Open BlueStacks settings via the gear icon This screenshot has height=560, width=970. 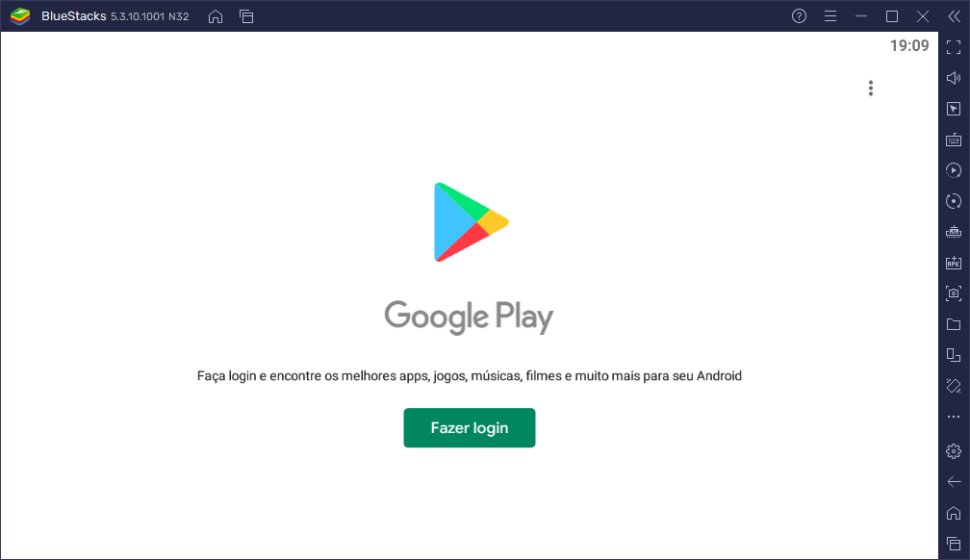(954, 451)
